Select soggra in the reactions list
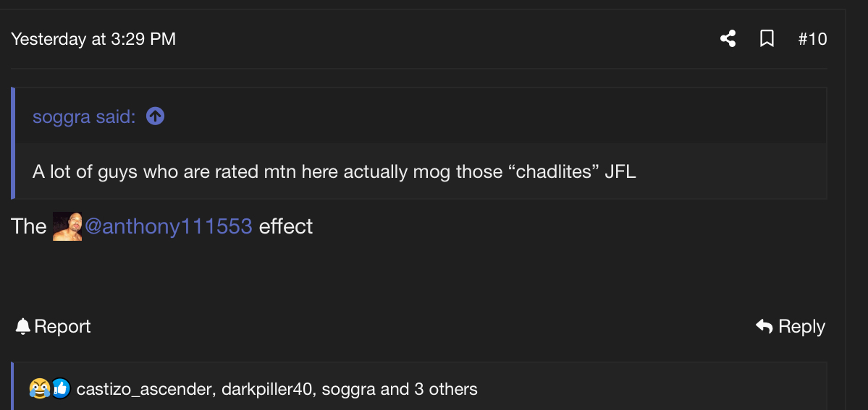Screen dimensions: 868x410 tap(348, 390)
